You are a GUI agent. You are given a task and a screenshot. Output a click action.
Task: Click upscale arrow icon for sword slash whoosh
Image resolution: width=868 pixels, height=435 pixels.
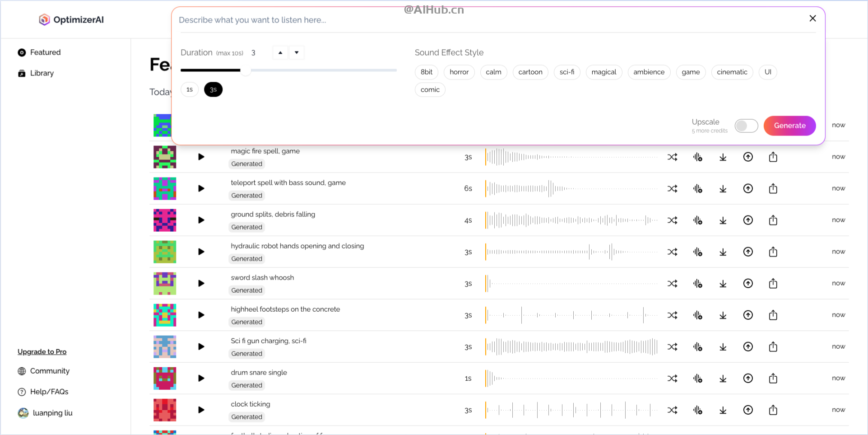click(x=748, y=284)
